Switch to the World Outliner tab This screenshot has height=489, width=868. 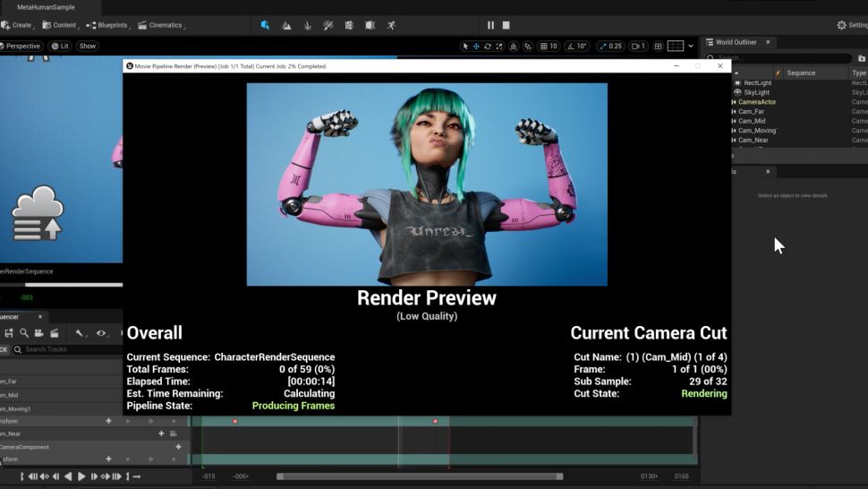coord(736,42)
